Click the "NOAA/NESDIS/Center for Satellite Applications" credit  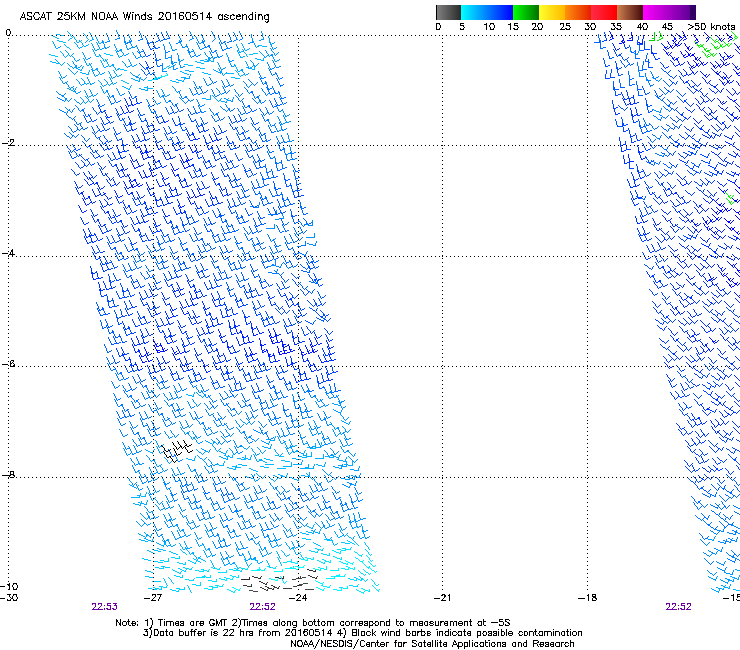click(432, 644)
